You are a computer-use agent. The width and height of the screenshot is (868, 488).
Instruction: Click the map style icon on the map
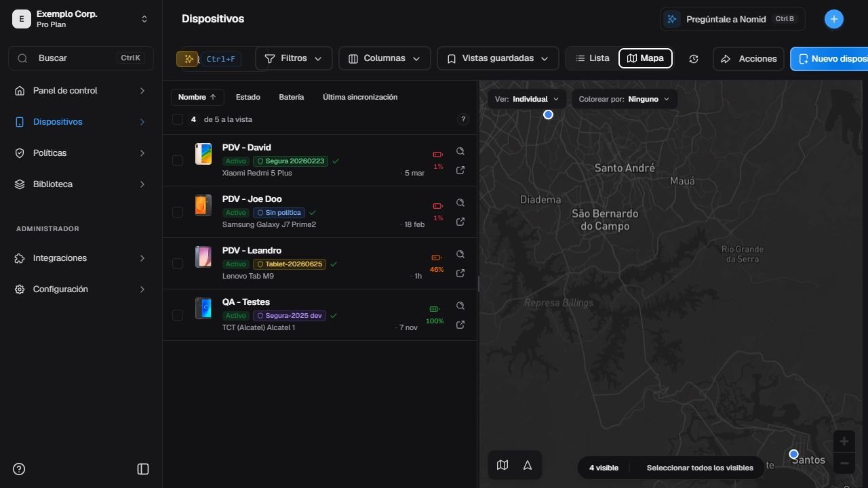(x=502, y=465)
